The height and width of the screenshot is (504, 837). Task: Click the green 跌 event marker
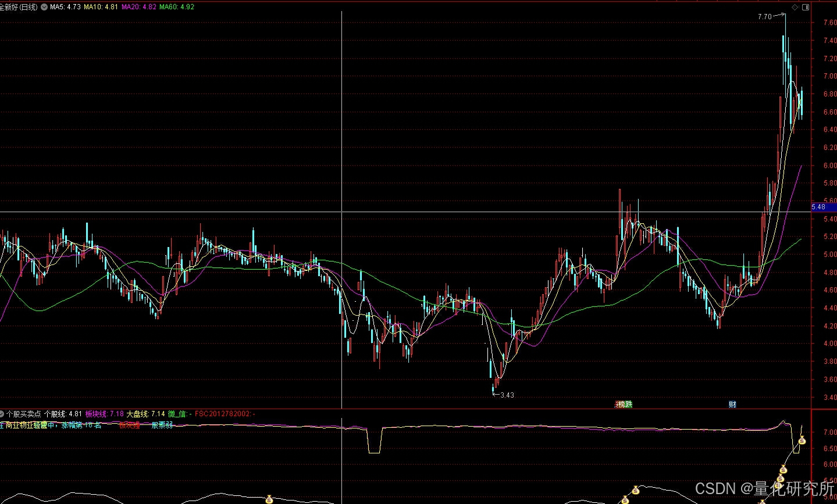coord(628,404)
